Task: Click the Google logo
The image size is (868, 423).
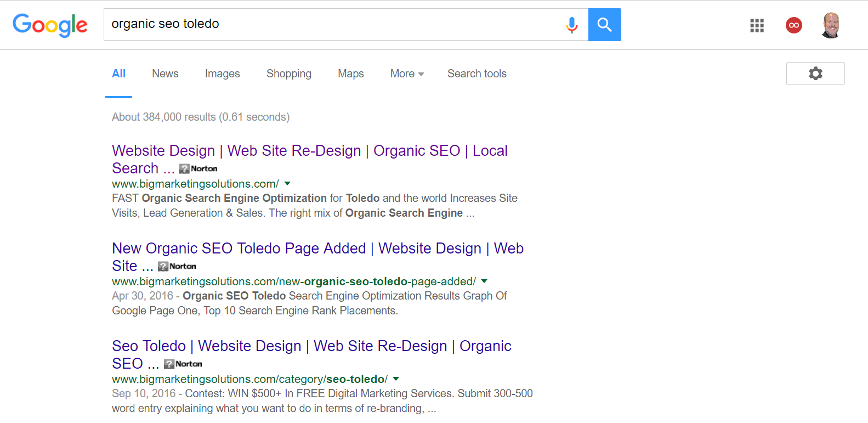Action: tap(50, 25)
